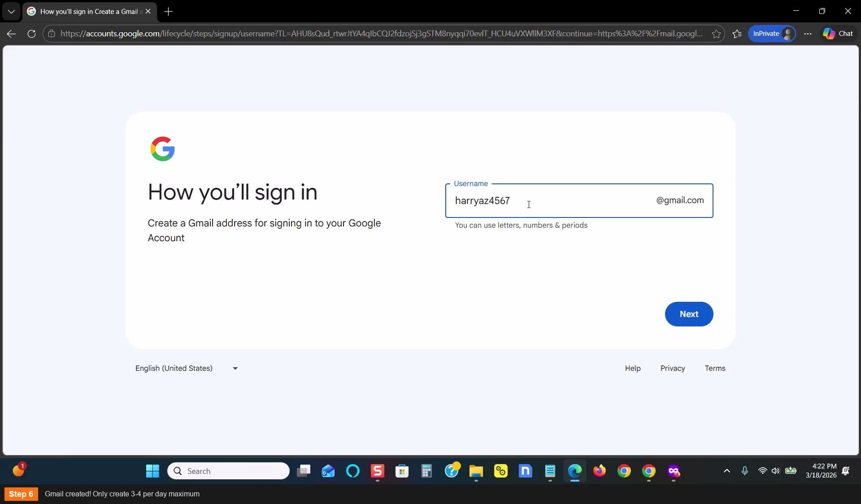
Task: Open the Help link
Action: (x=633, y=368)
